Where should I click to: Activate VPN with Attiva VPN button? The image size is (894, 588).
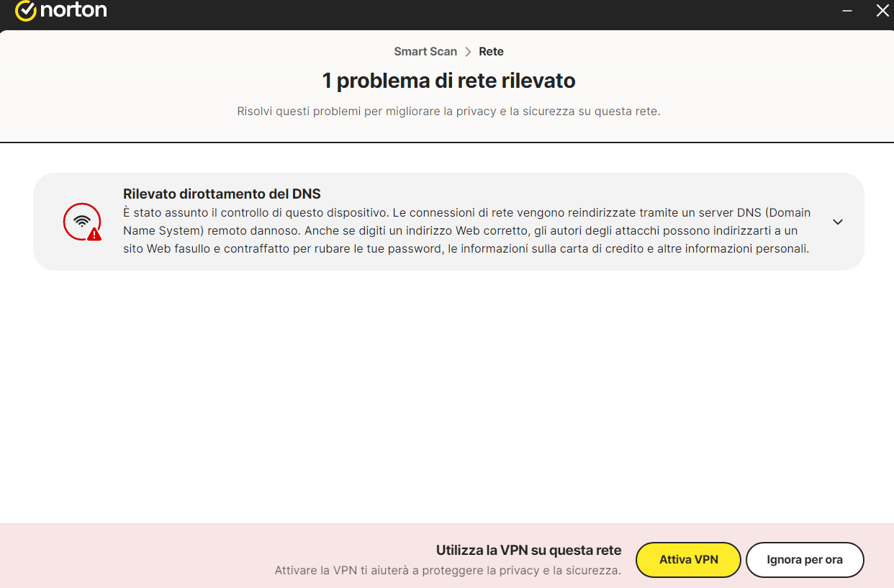point(688,560)
